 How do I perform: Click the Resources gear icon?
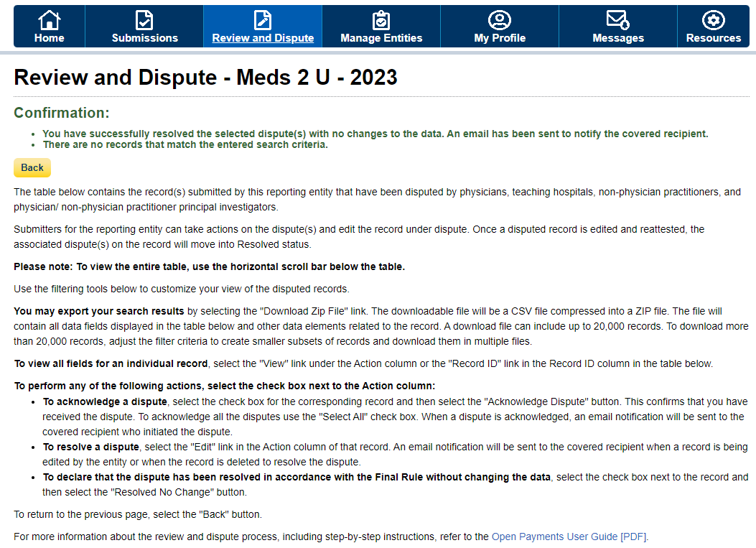pyautogui.click(x=714, y=20)
